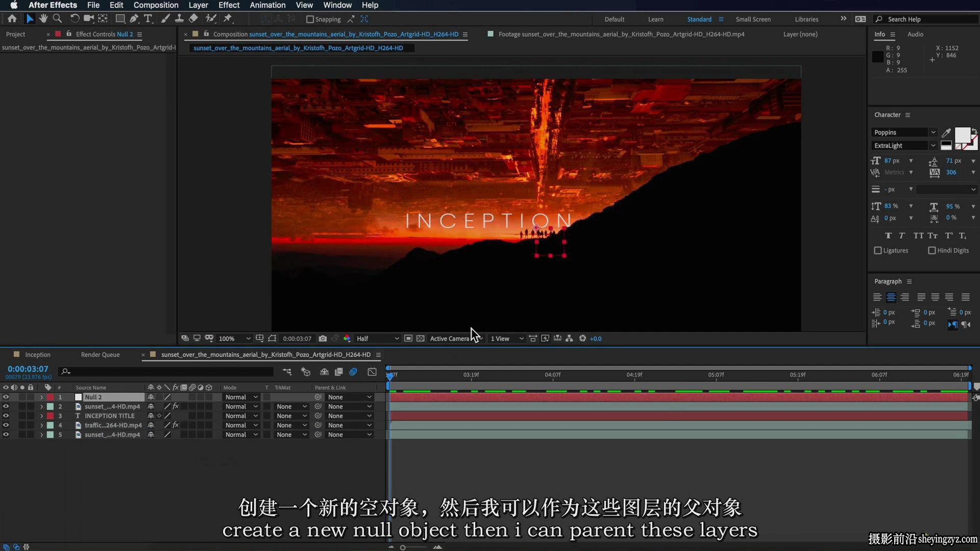
Task: Open the Animation menu
Action: coord(267,5)
